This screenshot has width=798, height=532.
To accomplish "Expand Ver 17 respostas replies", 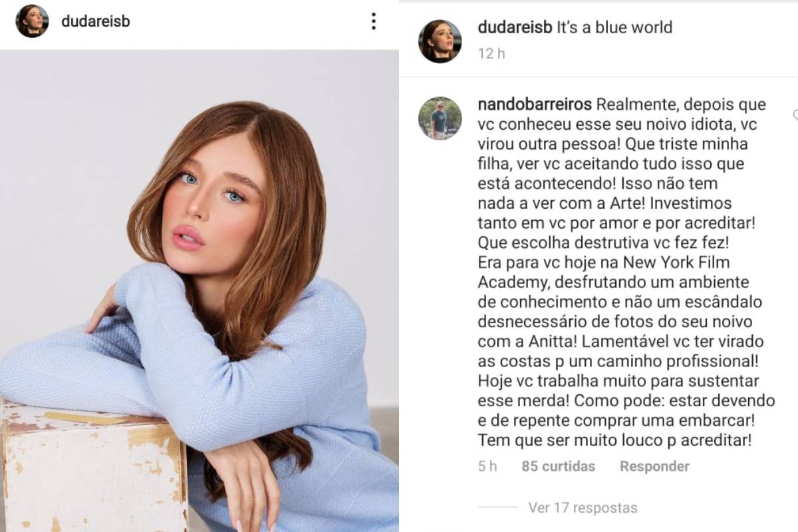I will (583, 508).
